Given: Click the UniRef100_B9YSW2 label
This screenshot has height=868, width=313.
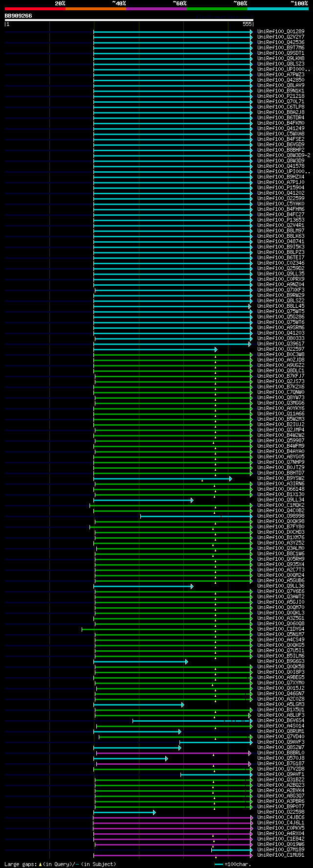Looking at the screenshot, I should [x=281, y=478].
